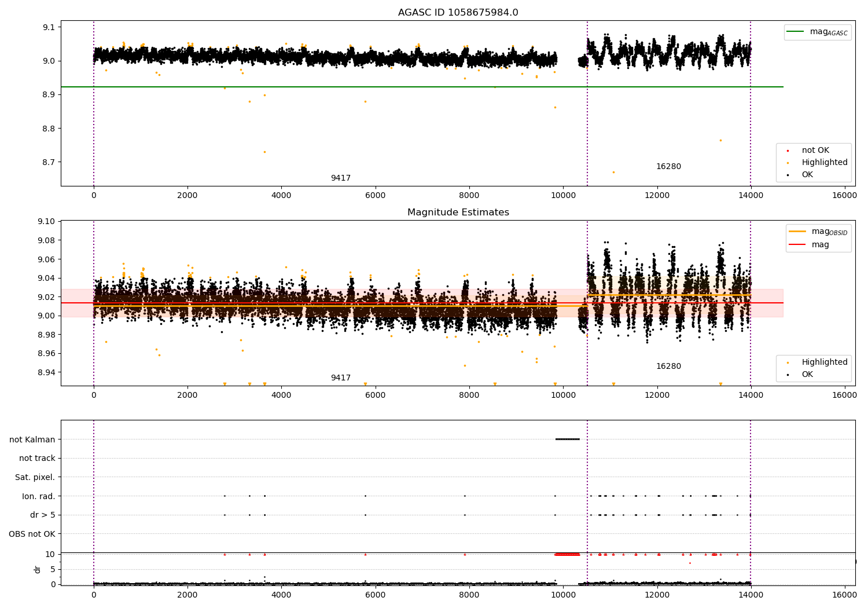868x608 pixels.
Task: Click the "dr" axis label in bottom plot
Action: pyautogui.click(x=38, y=569)
